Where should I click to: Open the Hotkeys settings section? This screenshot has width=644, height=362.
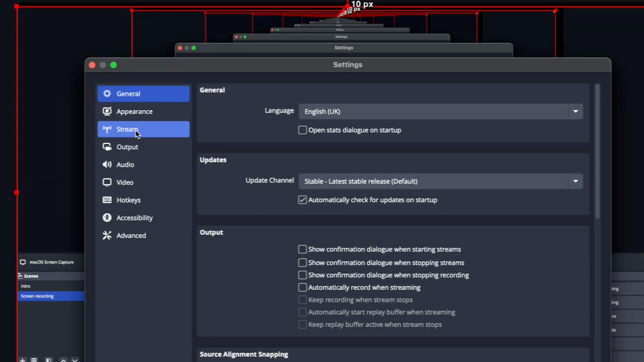tap(128, 200)
